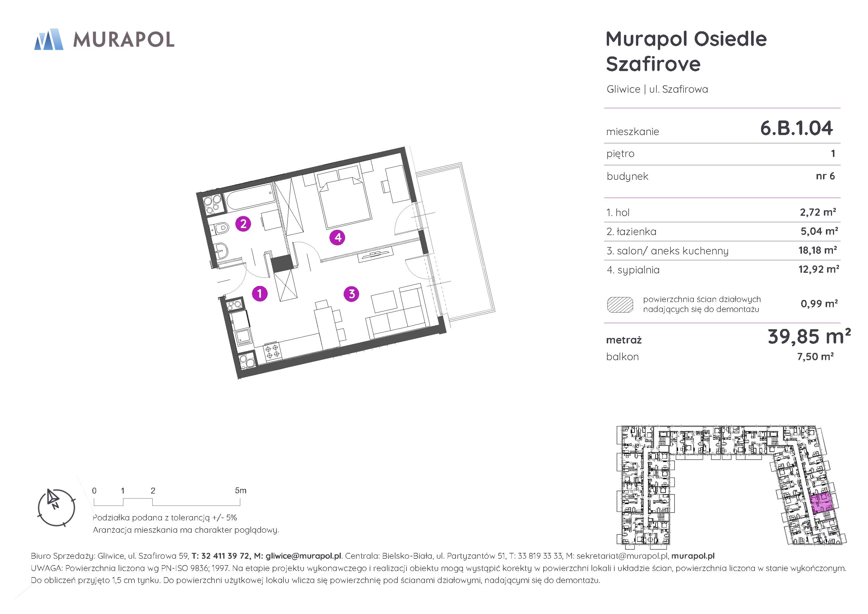Click the phone number 32 411 39 72
Screen dimensions: 868x614
(x=225, y=556)
